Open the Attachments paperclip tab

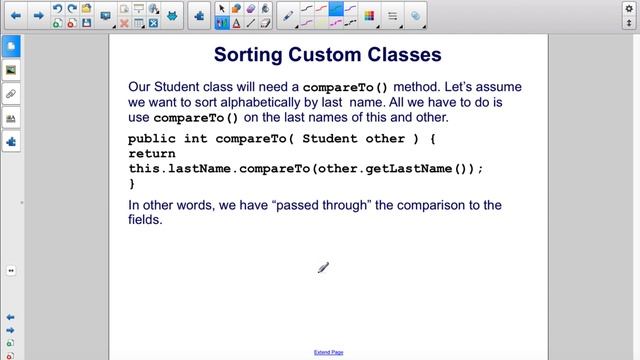(11, 94)
